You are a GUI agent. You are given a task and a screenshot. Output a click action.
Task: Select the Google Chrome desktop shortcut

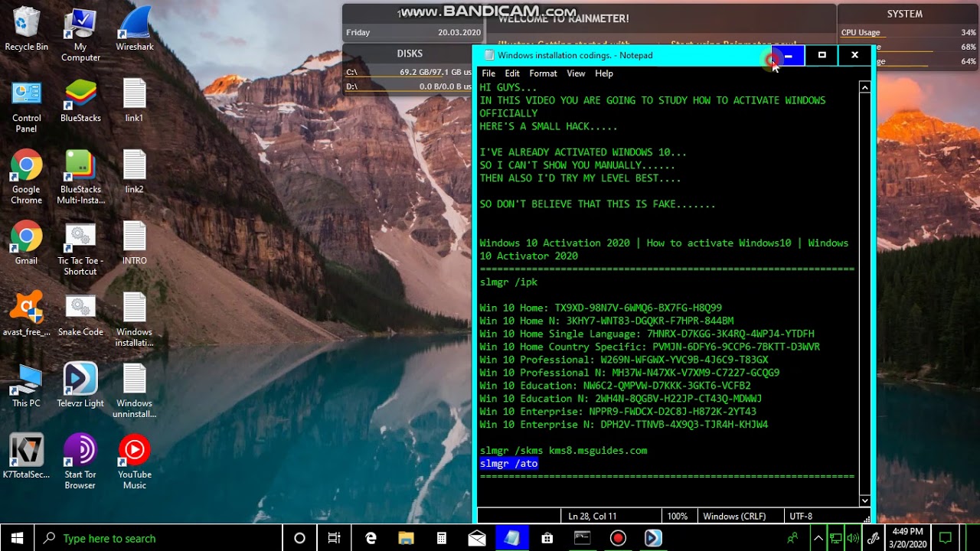point(26,178)
